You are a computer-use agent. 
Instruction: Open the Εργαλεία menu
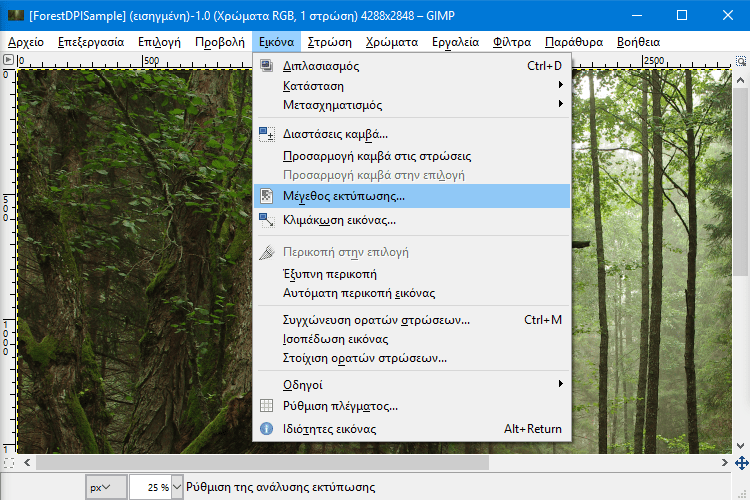pos(455,42)
